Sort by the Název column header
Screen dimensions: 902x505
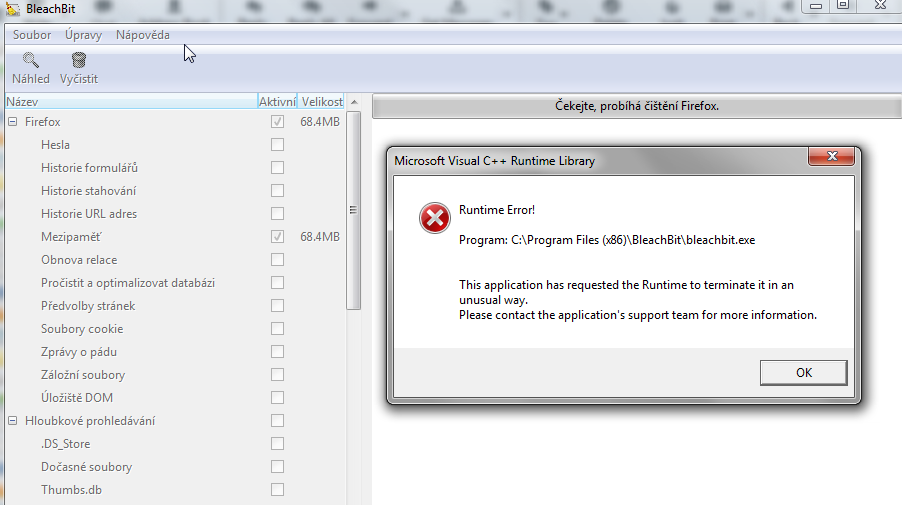[x=131, y=102]
